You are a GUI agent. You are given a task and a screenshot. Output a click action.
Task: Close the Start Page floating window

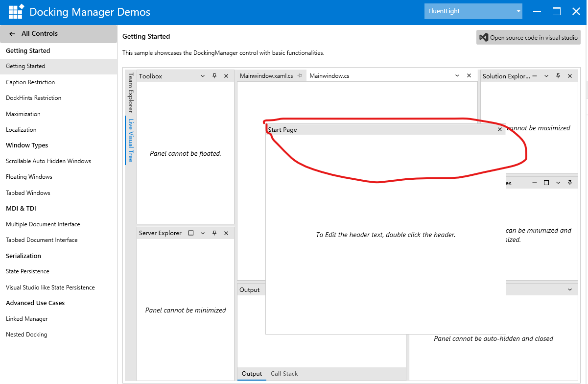499,130
